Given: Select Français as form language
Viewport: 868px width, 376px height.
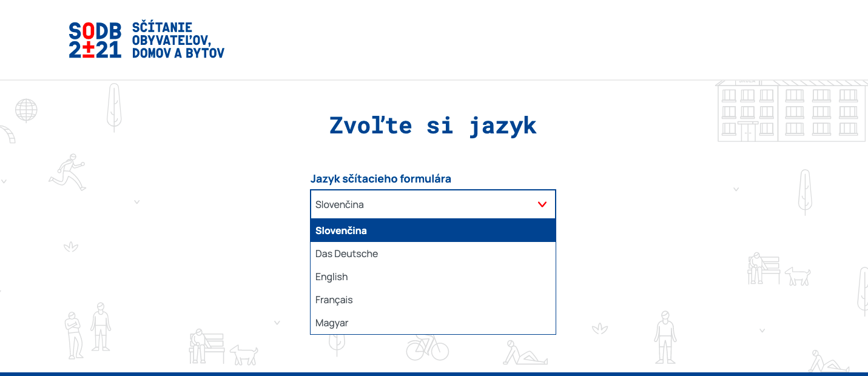Looking at the screenshot, I should click(x=433, y=300).
